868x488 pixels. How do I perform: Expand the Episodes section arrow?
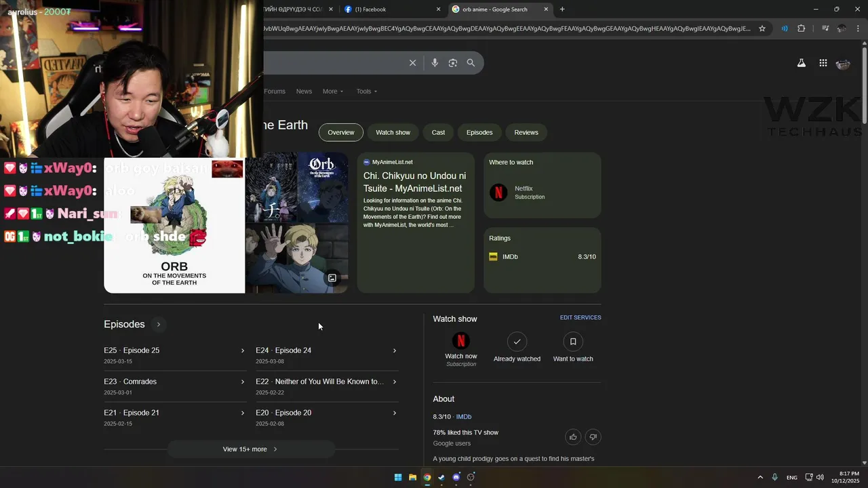(x=159, y=325)
